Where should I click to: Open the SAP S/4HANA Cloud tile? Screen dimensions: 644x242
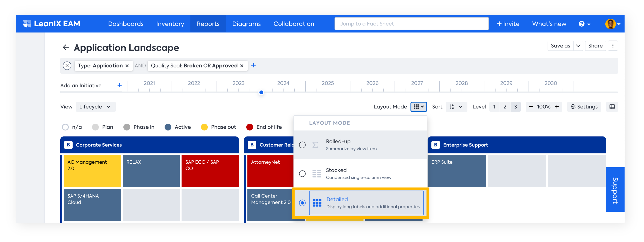coord(92,205)
